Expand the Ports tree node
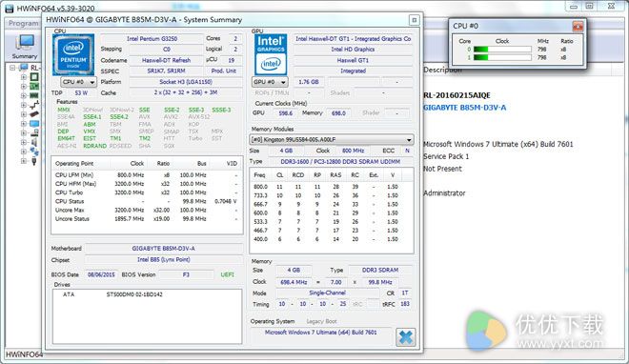This screenshot has width=629, height=364. pyautogui.click(x=24, y=161)
